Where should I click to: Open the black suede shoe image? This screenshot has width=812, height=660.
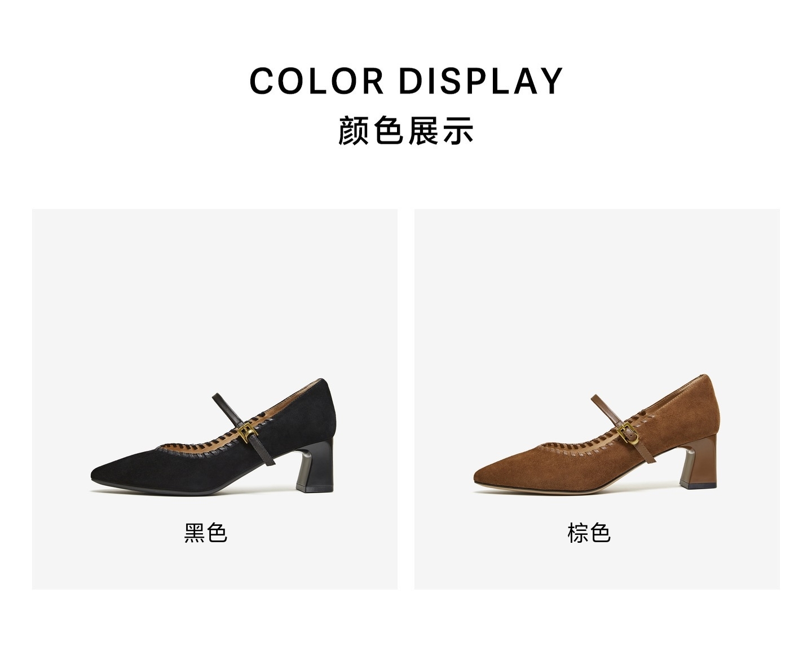pos(214,437)
